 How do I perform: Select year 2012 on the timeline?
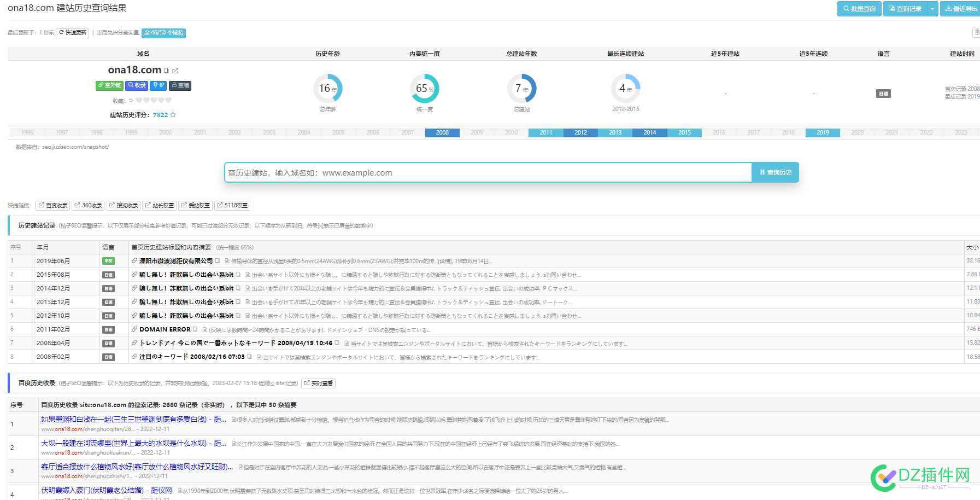[x=580, y=133]
